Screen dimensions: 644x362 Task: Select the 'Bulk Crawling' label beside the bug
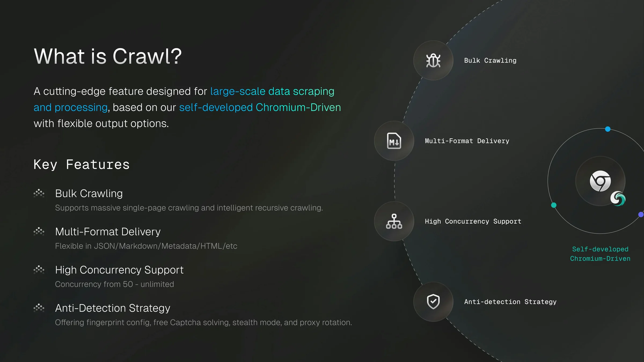pos(490,61)
